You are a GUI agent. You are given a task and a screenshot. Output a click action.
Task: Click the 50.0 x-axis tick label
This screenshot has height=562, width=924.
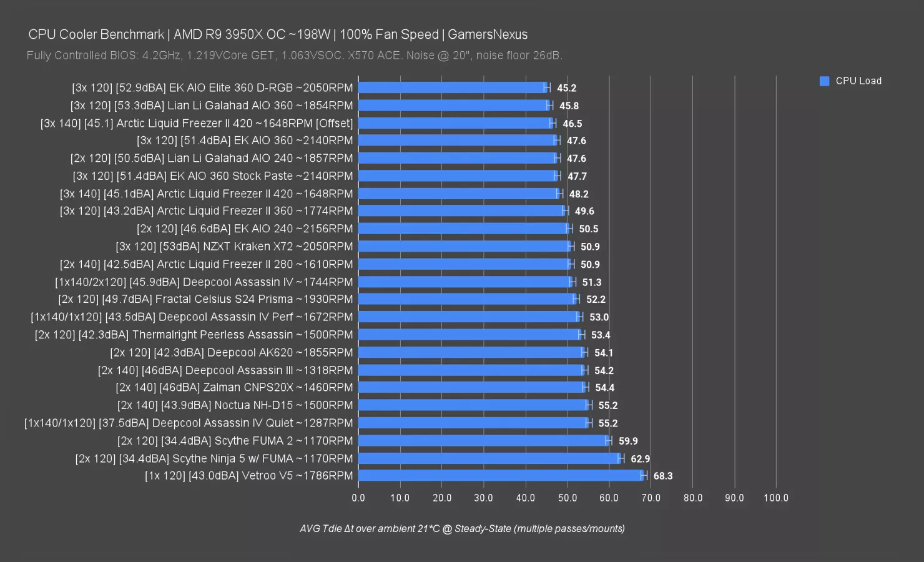coord(567,498)
